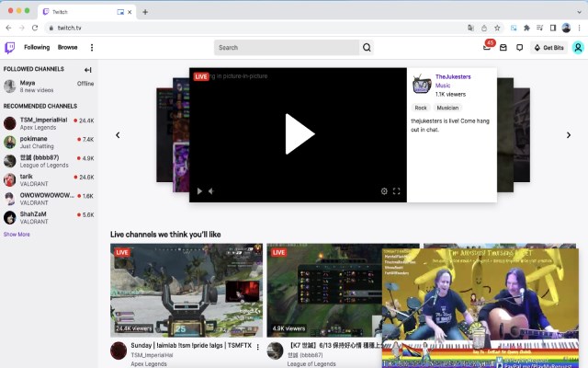Viewport: 588px width, 368px height.
Task: Open Browse page
Action: [67, 47]
